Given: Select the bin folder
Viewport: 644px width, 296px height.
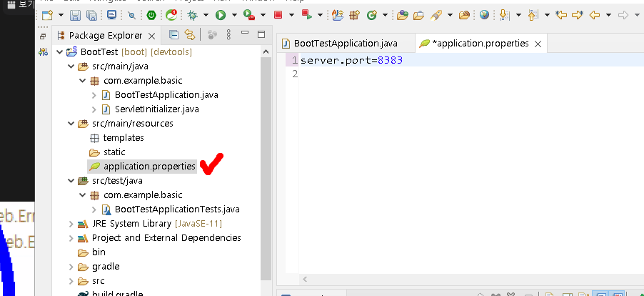Looking at the screenshot, I should (99, 252).
